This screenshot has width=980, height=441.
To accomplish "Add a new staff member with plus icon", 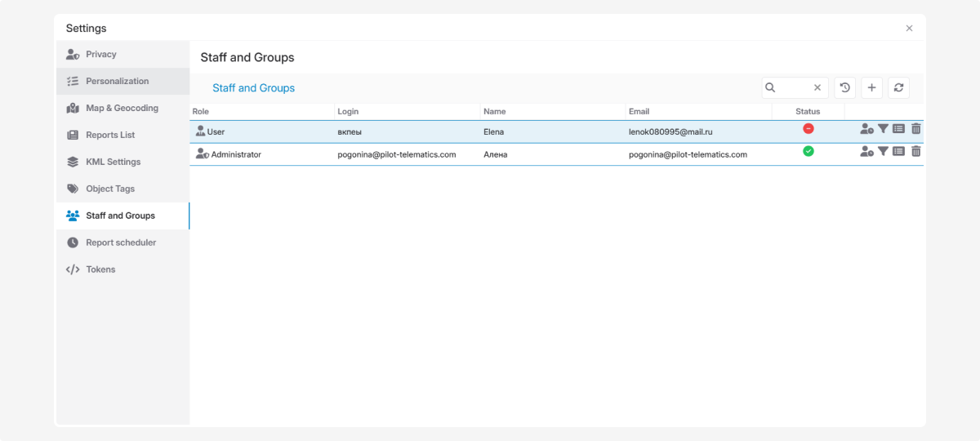I will [871, 88].
